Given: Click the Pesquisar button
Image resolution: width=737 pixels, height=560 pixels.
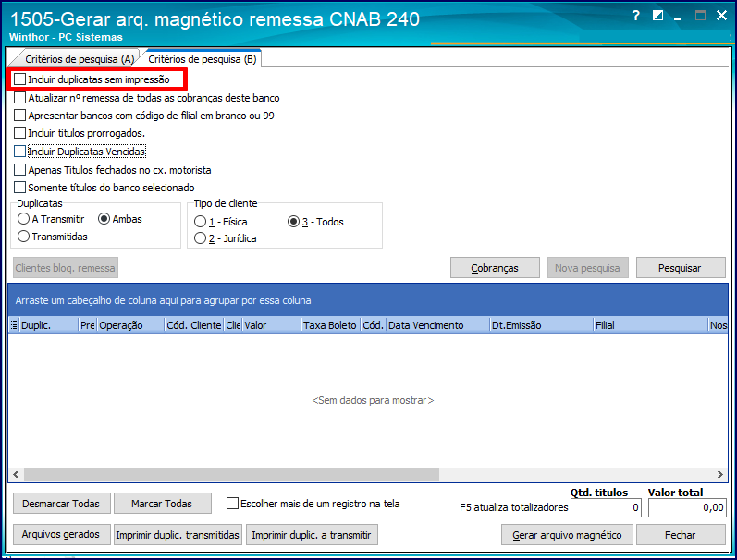Looking at the screenshot, I should pyautogui.click(x=680, y=268).
